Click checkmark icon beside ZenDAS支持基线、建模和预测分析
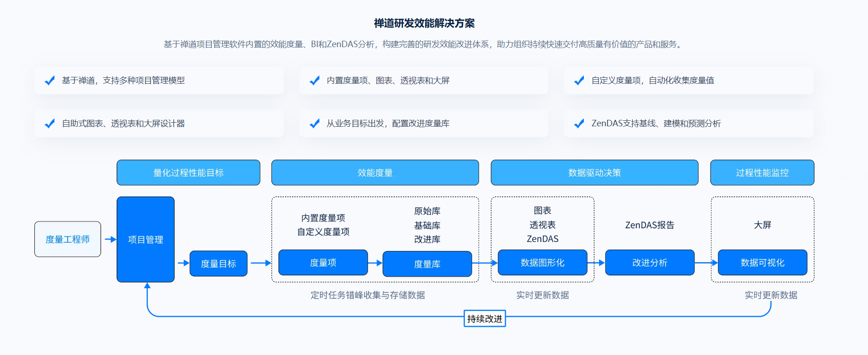Viewport: 868px width, 355px height. pos(579,124)
